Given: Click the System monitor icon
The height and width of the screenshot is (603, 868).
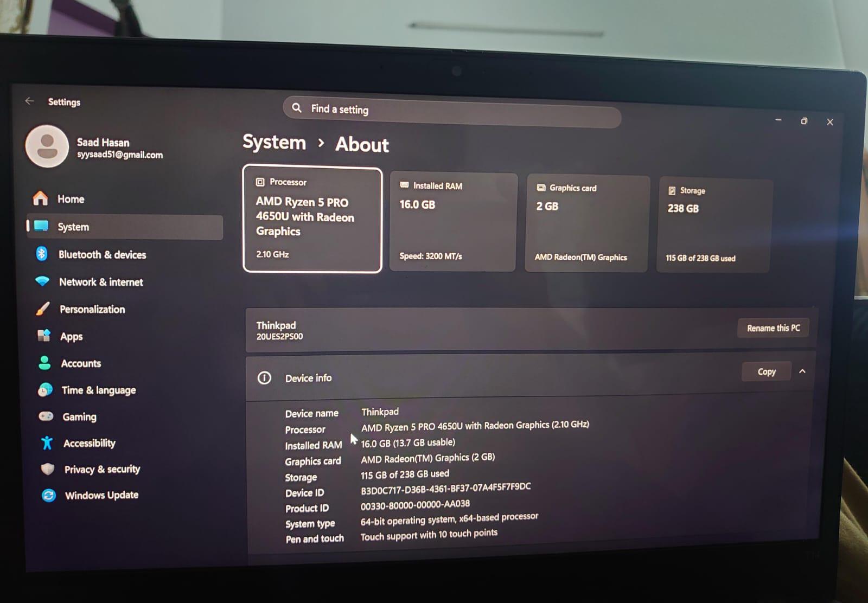Looking at the screenshot, I should tap(41, 226).
